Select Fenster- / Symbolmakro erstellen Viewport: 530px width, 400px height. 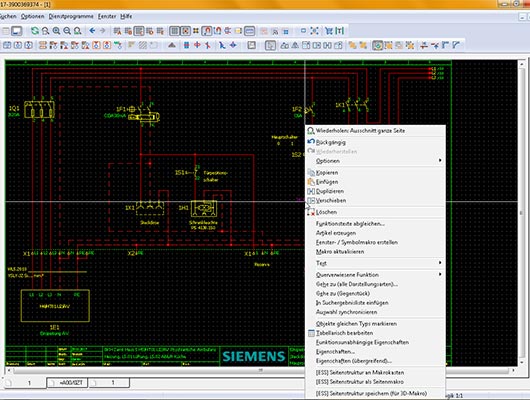(x=375, y=242)
